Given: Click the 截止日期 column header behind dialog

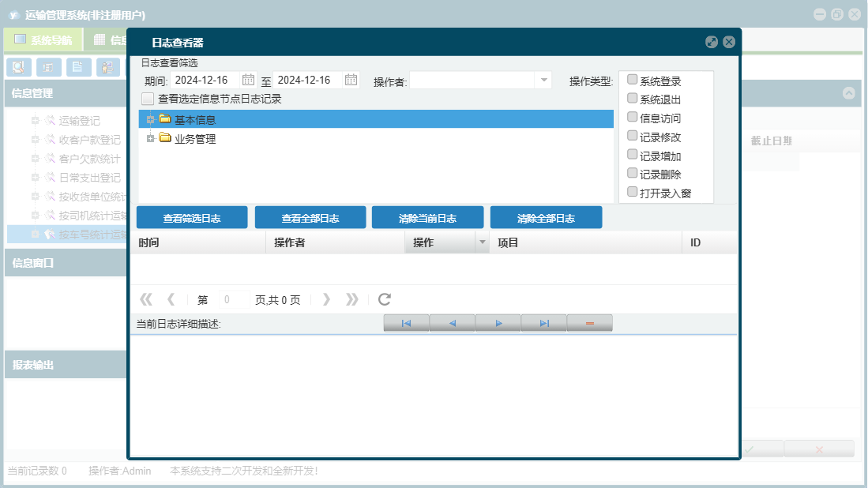Looking at the screenshot, I should pyautogui.click(x=771, y=141).
